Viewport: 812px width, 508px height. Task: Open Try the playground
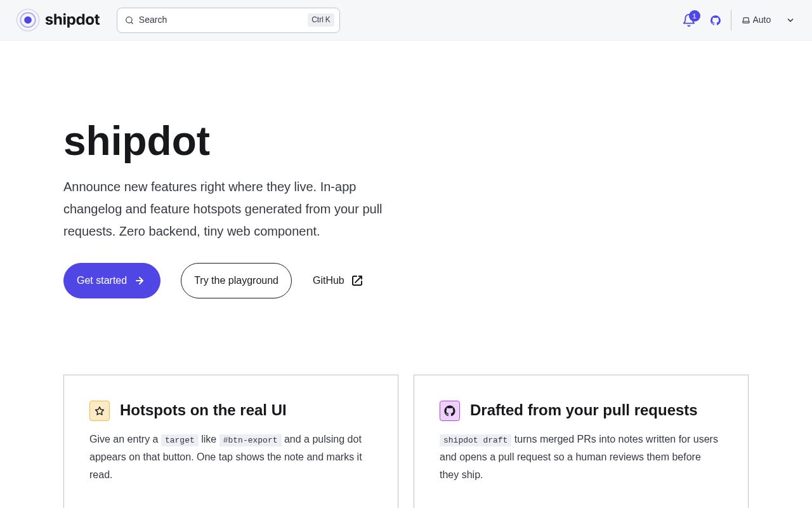[236, 281]
